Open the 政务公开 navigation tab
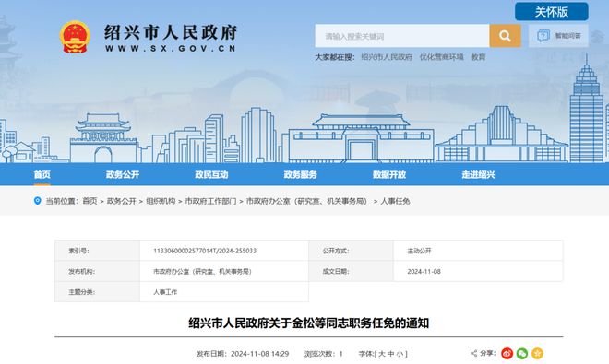This screenshot has height=364, width=609. [123, 174]
